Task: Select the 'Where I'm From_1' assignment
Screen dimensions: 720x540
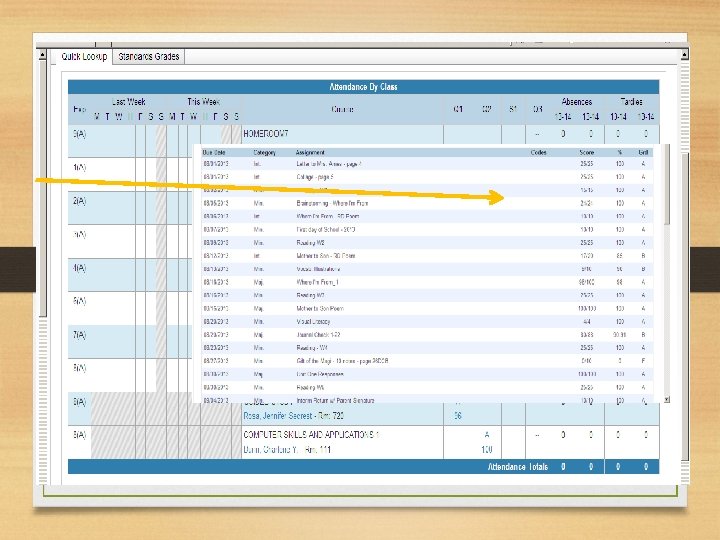Action: point(317,282)
